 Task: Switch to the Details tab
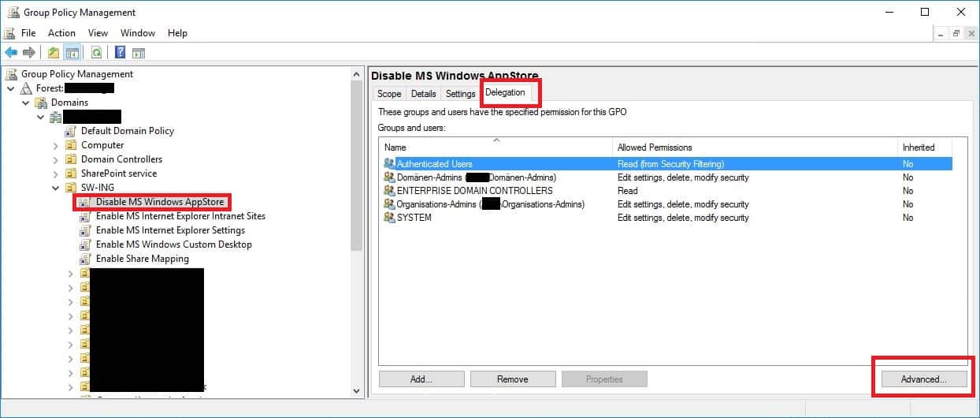pyautogui.click(x=423, y=94)
